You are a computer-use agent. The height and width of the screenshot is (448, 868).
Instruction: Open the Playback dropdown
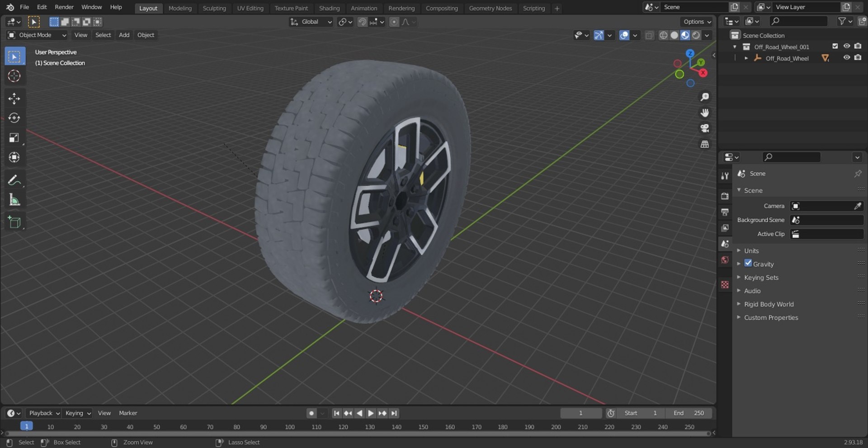pyautogui.click(x=44, y=413)
